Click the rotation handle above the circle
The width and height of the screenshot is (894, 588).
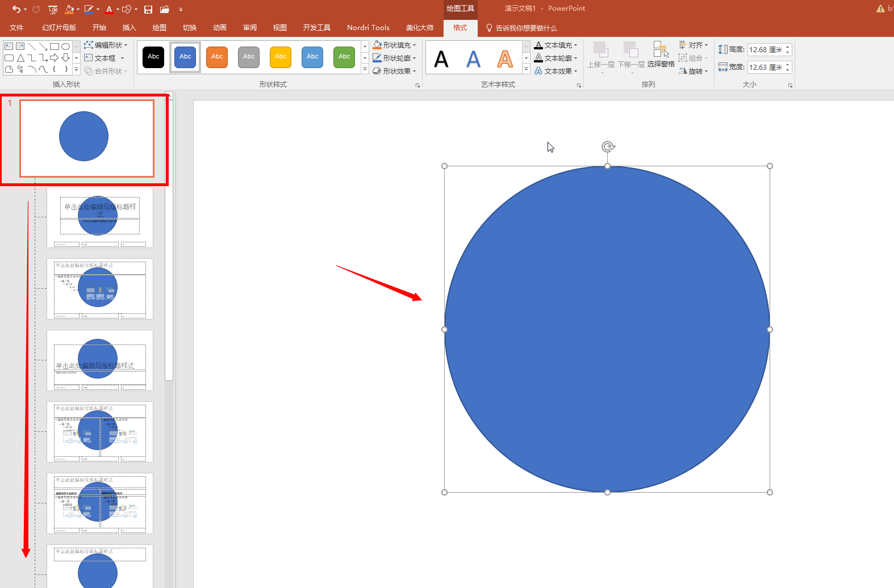[608, 147]
